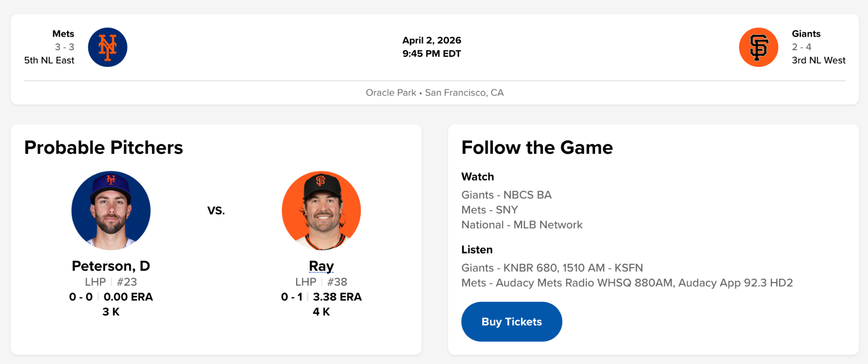Viewport: 868px width, 364px height.
Task: Click the Mets - SNY broadcast listing
Action: click(489, 210)
